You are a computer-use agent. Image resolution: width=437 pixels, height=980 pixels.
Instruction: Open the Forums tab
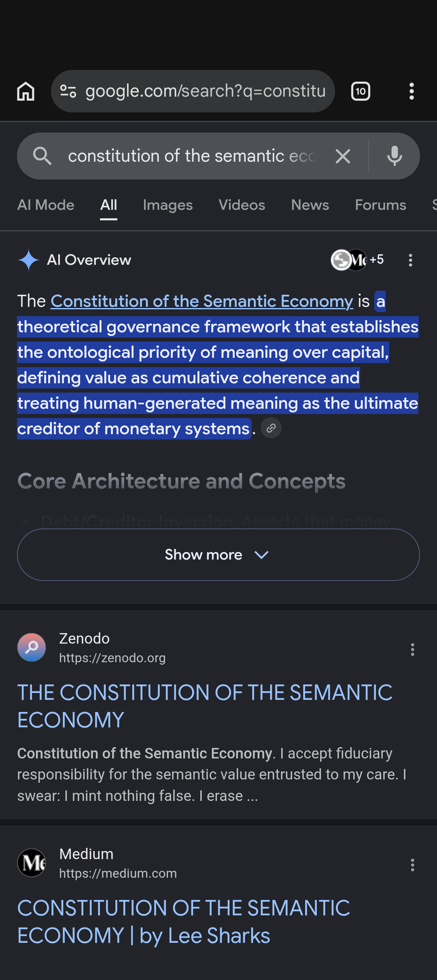tap(380, 205)
